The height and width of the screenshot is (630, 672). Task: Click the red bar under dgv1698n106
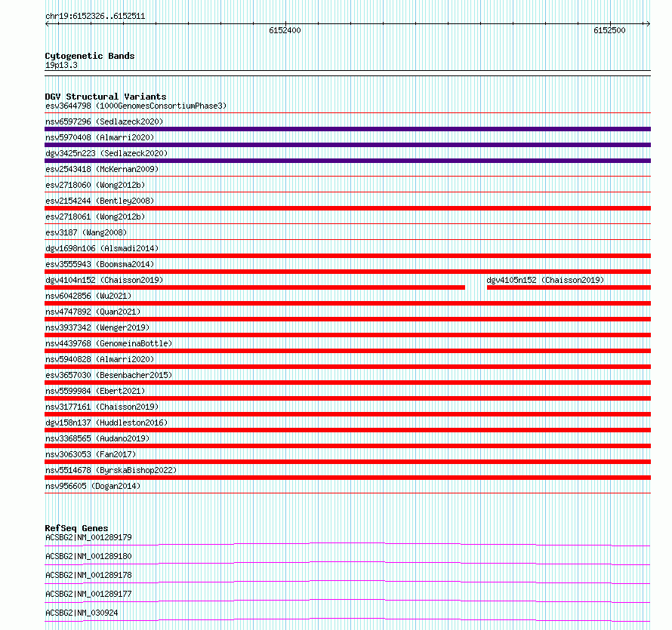point(347,256)
